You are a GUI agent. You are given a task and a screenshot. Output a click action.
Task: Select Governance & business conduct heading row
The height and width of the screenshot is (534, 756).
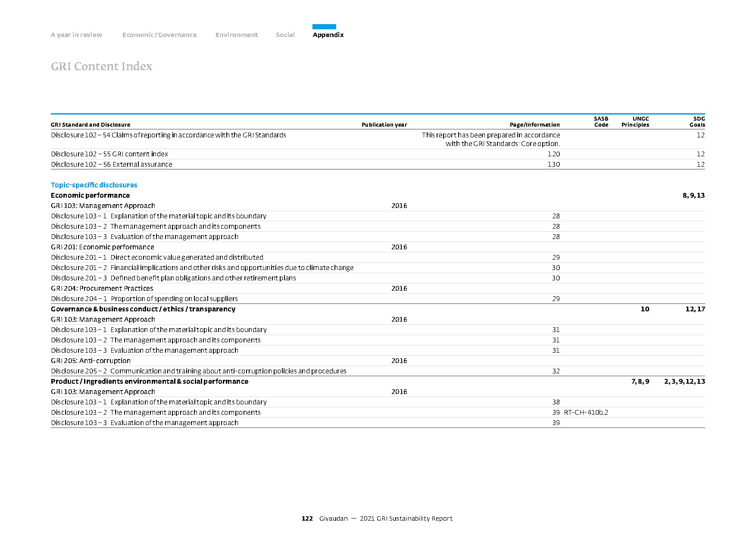point(378,309)
